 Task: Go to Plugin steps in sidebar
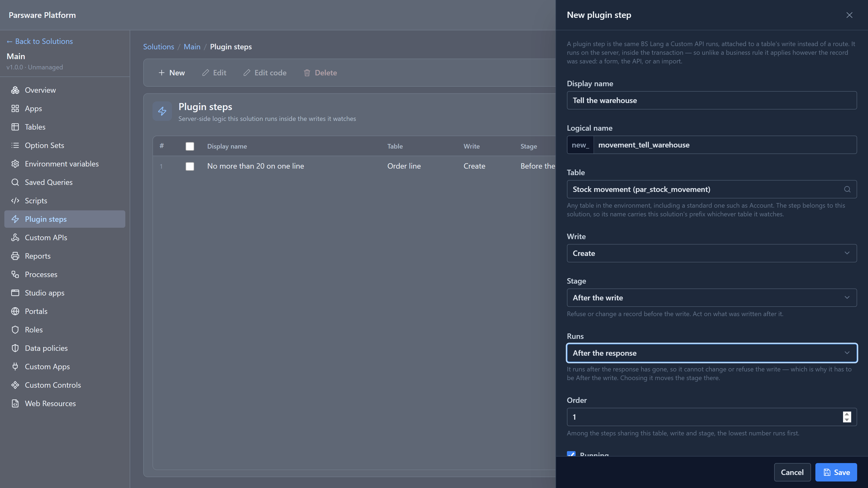(x=65, y=219)
